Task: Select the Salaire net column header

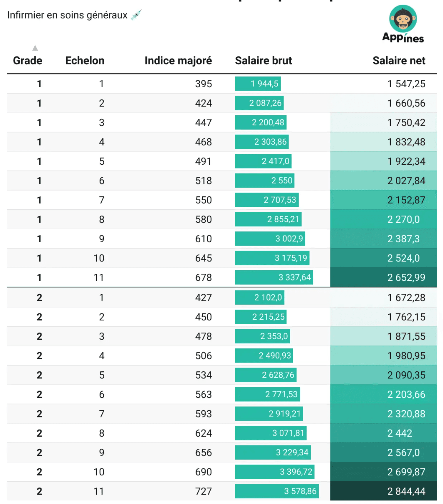Action: click(x=399, y=61)
